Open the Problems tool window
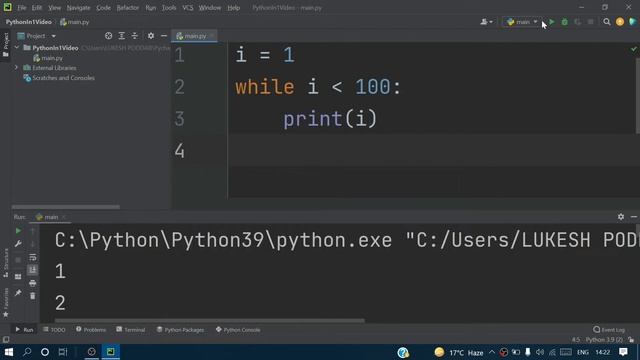The image size is (640, 360). pyautogui.click(x=91, y=329)
